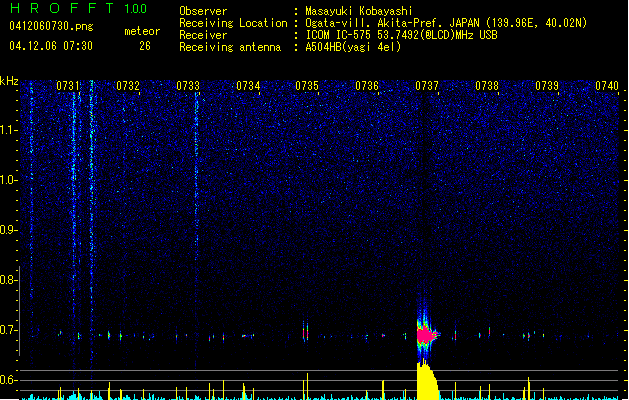Click the receiver ICOM IC-575 text
The image size is (629, 400).
(401, 35)
